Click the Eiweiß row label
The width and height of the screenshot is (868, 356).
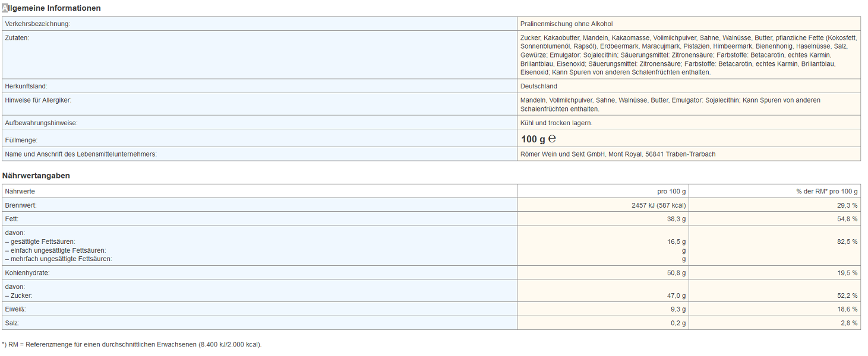15,309
